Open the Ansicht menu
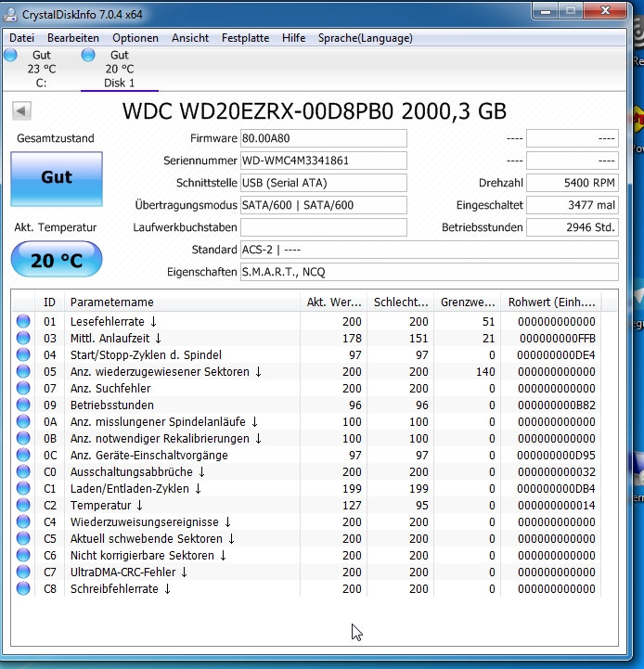 (190, 38)
